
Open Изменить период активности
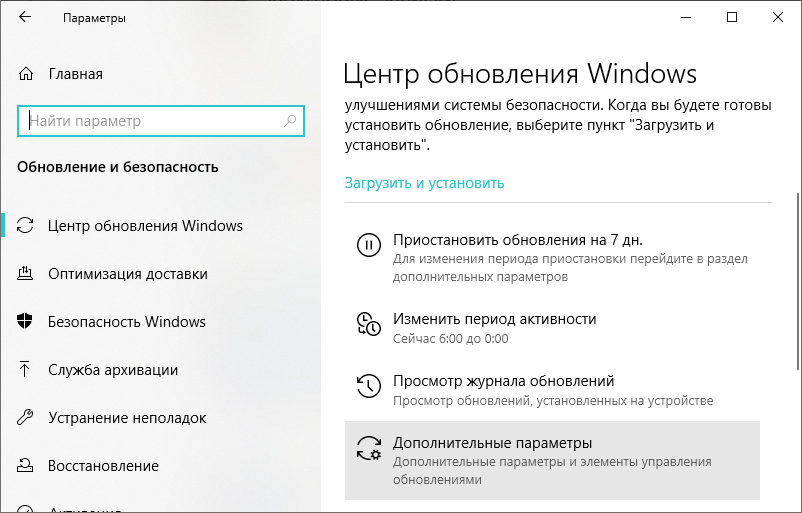click(552, 328)
